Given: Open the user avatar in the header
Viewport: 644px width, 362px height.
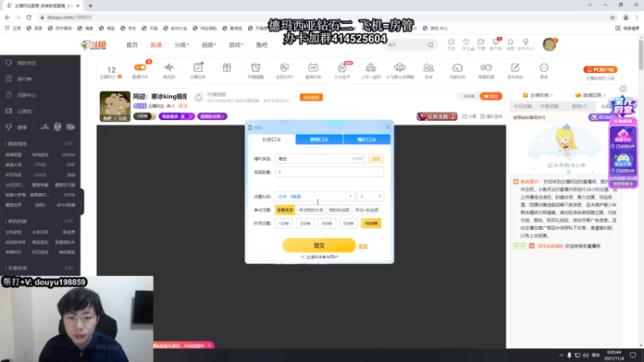Looking at the screenshot, I should (549, 44).
